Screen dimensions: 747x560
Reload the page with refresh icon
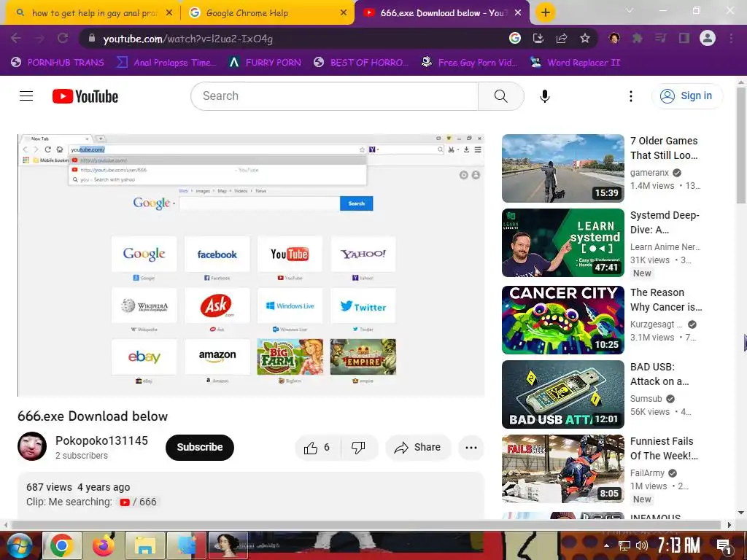click(x=63, y=38)
